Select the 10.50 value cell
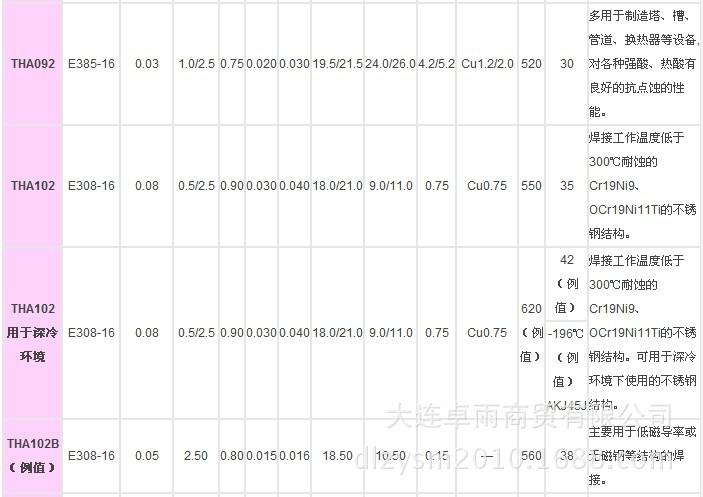Image resolution: width=703 pixels, height=497 pixels. [x=391, y=456]
